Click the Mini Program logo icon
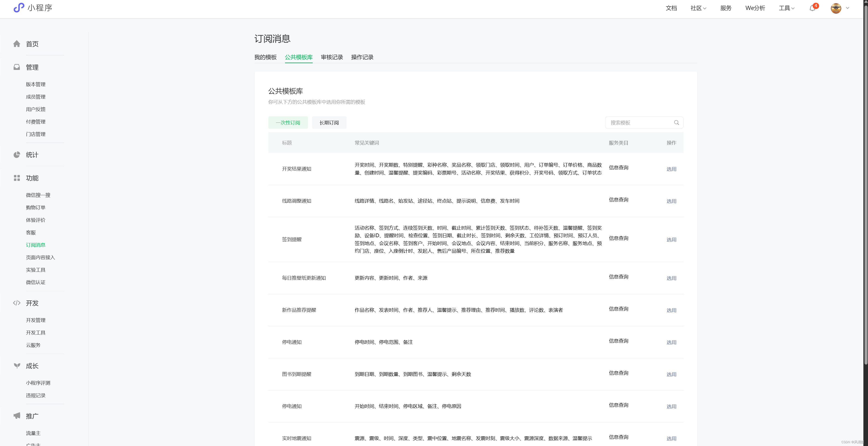 [x=19, y=8]
